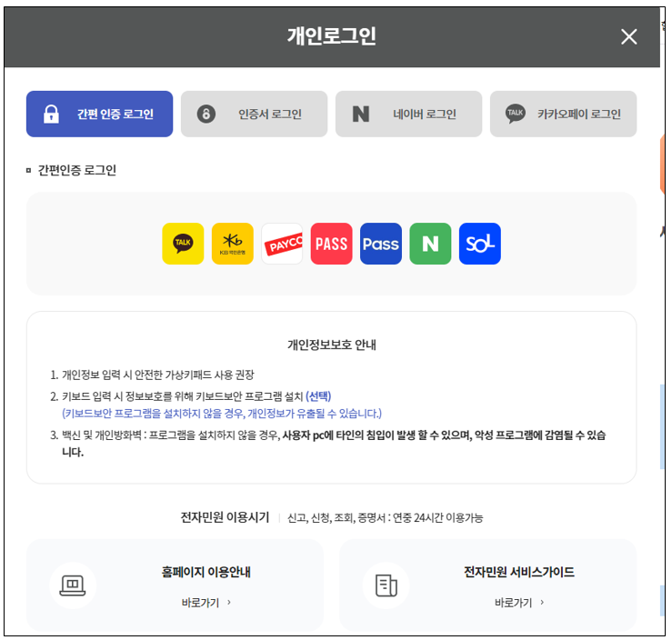Select blue Samsung Pass icon
This screenshot has width=672, height=640.
(381, 244)
